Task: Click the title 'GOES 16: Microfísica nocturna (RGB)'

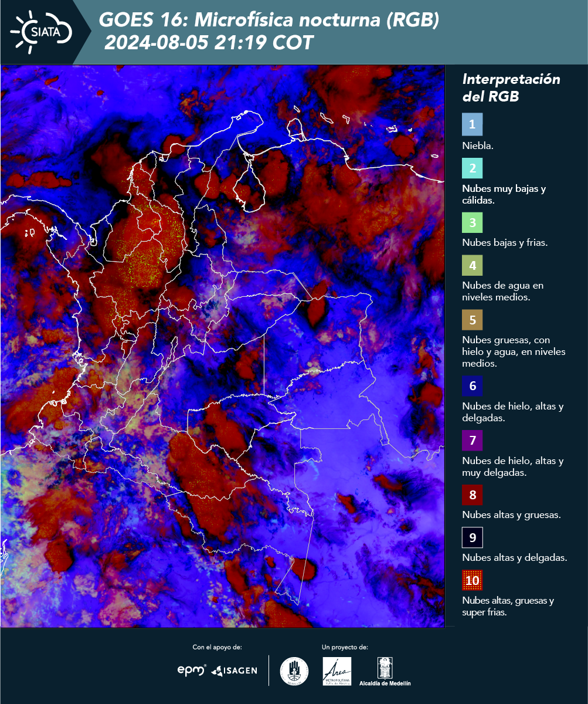Action: [269, 21]
